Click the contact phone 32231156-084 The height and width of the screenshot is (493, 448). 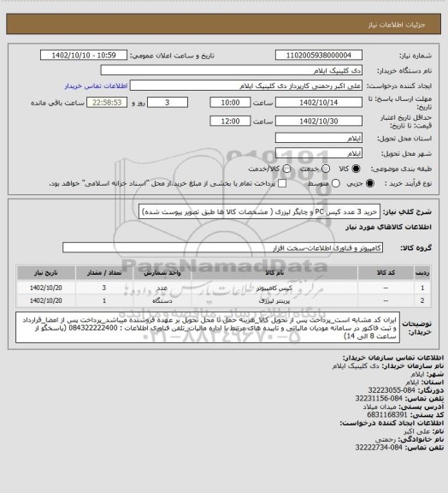click(379, 398)
